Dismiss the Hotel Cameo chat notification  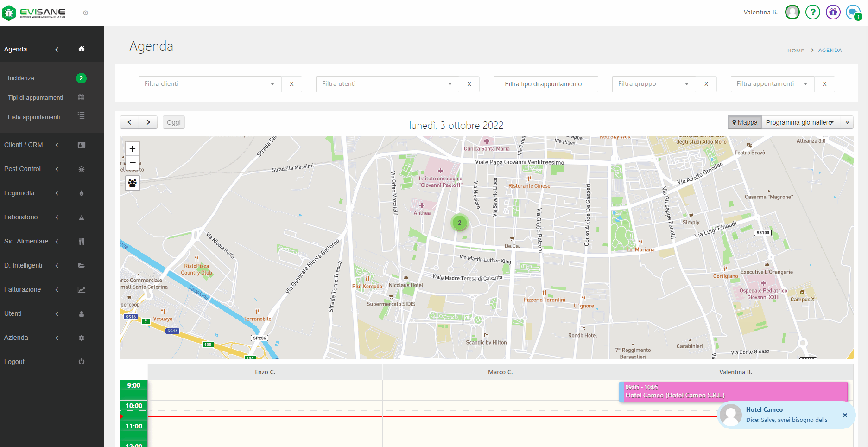point(845,415)
